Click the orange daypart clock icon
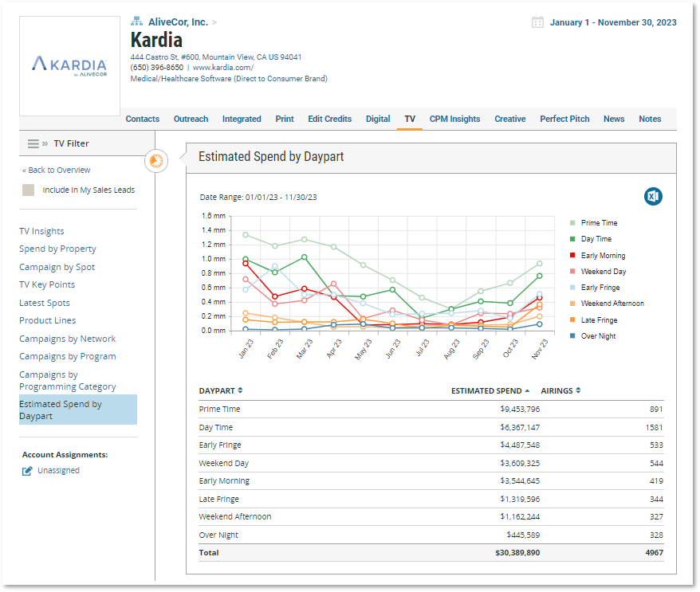Viewport: 700px width, 592px height. coord(156,161)
